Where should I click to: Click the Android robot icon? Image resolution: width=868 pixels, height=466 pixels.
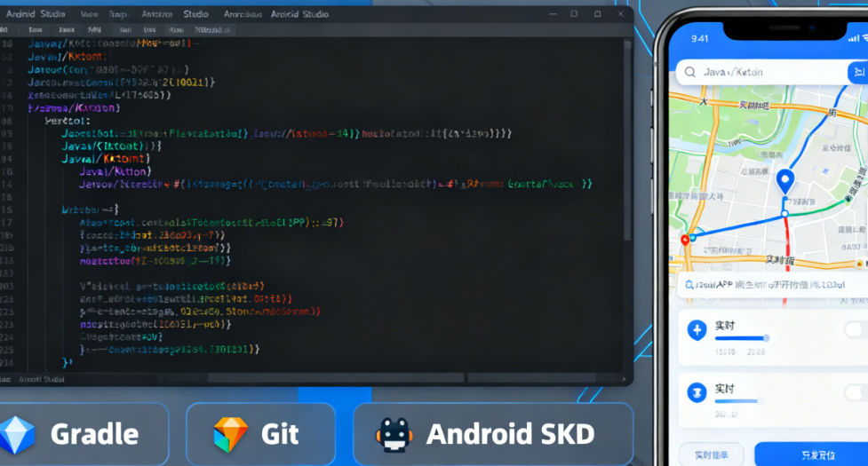394,435
